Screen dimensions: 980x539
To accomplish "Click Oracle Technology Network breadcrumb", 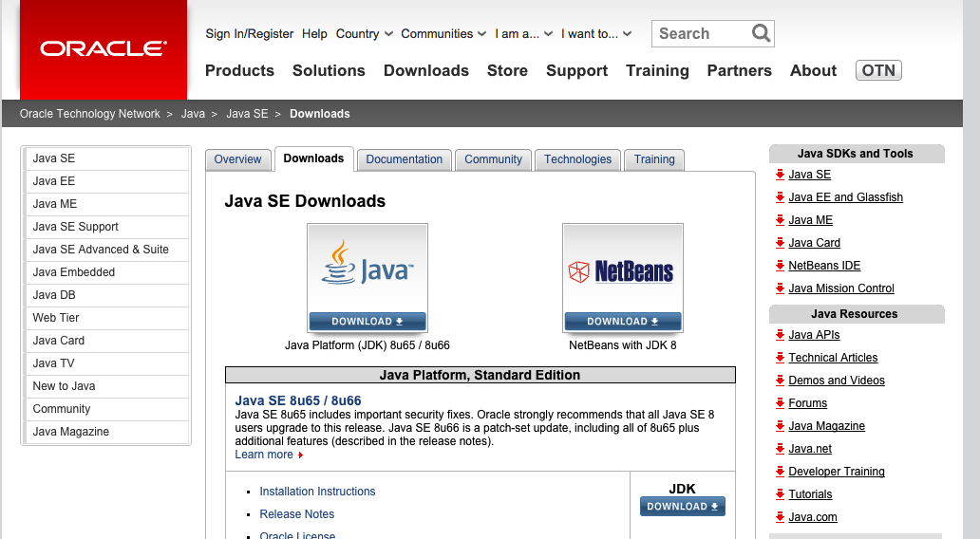I will tap(90, 114).
